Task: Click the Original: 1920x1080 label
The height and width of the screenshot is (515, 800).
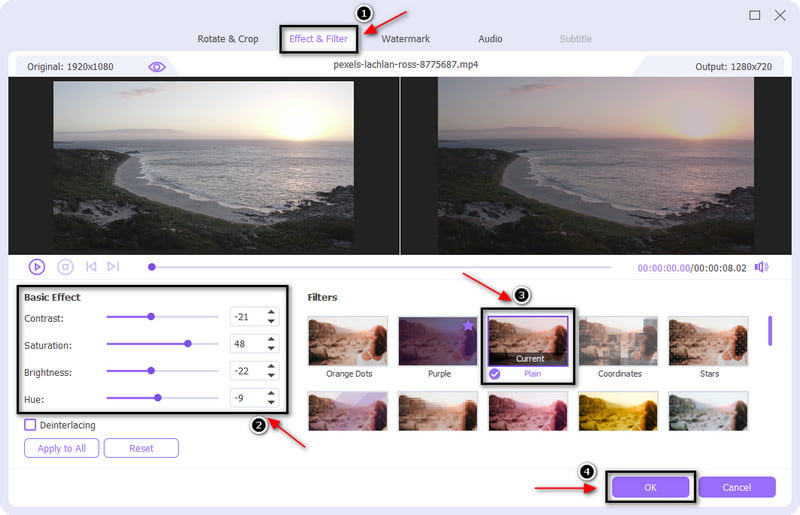Action: 70,67
